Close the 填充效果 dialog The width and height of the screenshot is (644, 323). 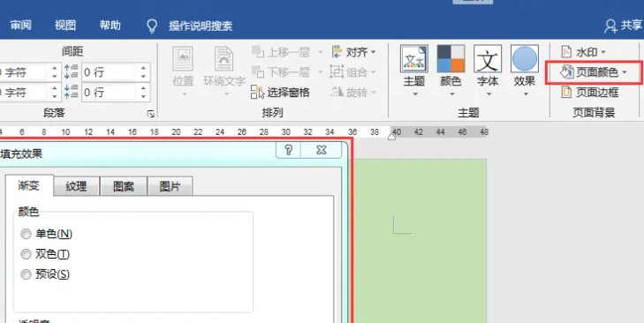(x=322, y=150)
